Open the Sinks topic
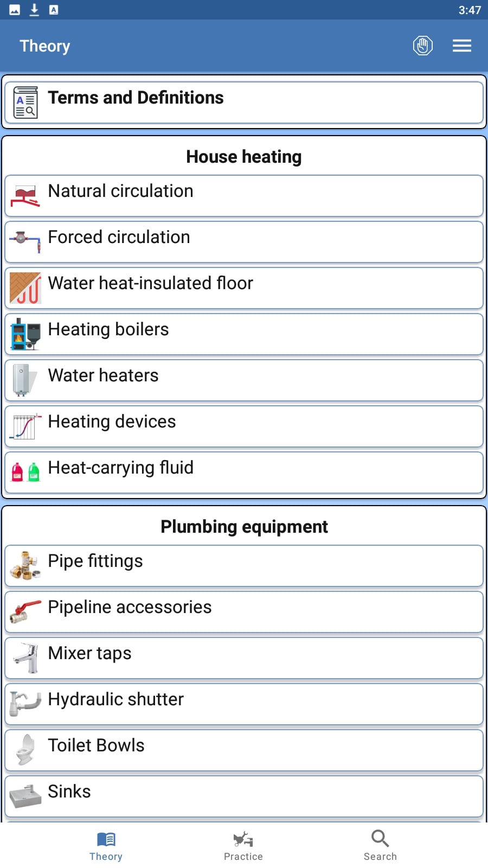The height and width of the screenshot is (868, 488). [244, 796]
